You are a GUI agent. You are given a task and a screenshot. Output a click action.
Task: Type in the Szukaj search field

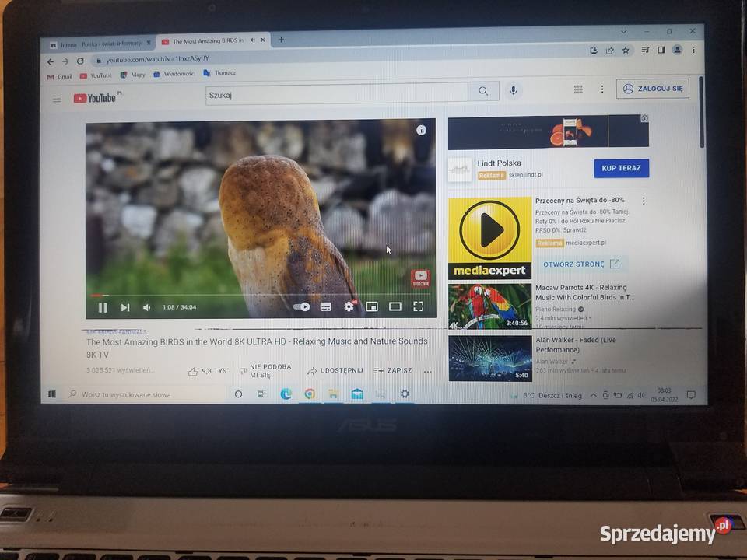pos(337,94)
